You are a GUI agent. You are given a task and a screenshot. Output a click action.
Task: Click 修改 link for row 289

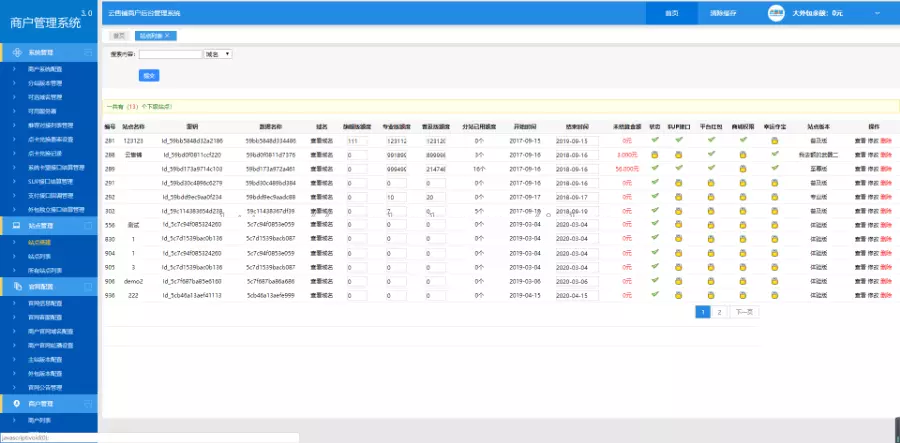point(873,169)
